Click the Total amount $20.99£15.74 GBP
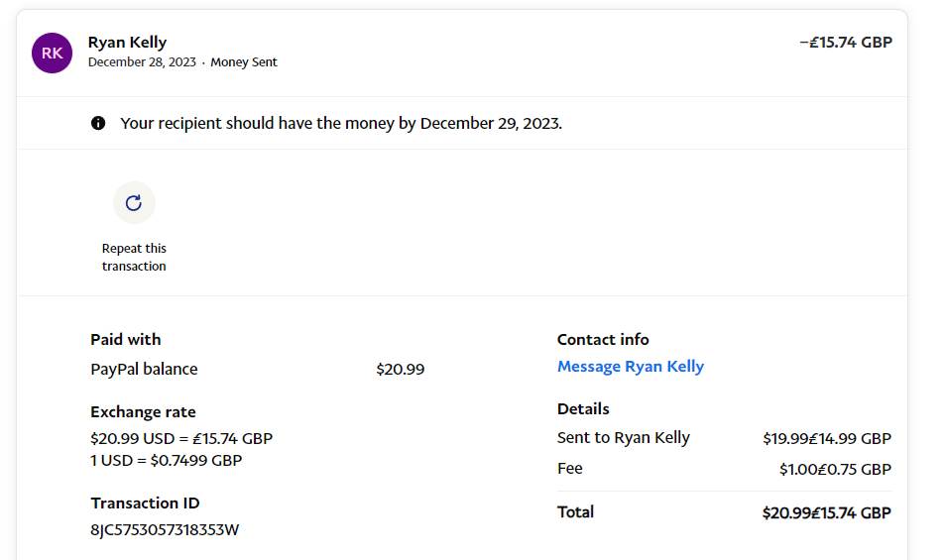Image resolution: width=944 pixels, height=560 pixels. click(826, 512)
